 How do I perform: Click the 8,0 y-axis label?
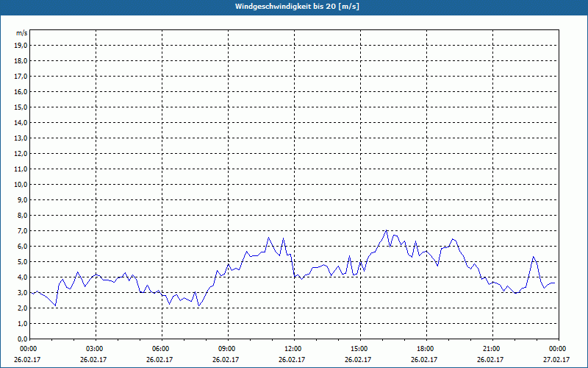coord(22,215)
